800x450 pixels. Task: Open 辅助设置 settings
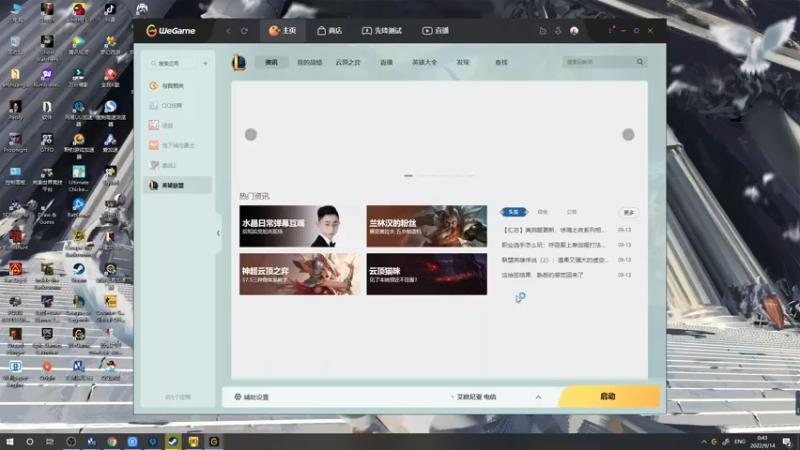252,397
